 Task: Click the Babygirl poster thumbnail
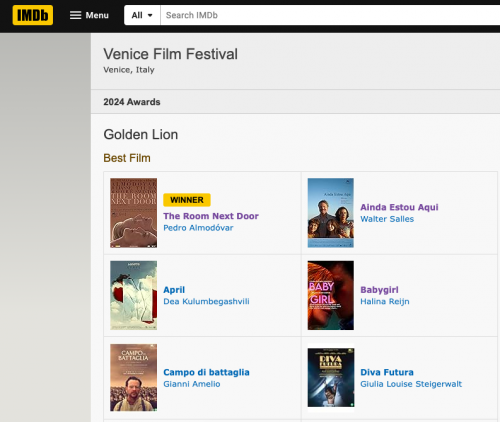point(331,295)
